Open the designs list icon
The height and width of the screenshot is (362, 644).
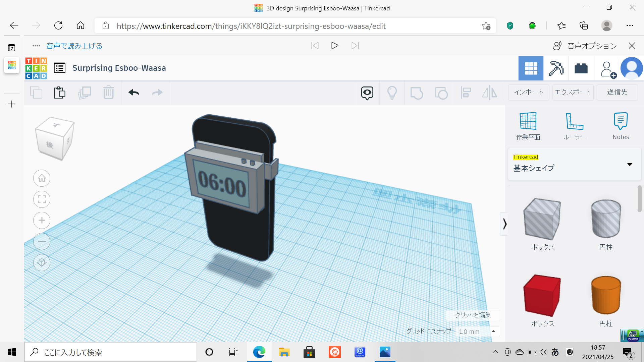[60, 68]
